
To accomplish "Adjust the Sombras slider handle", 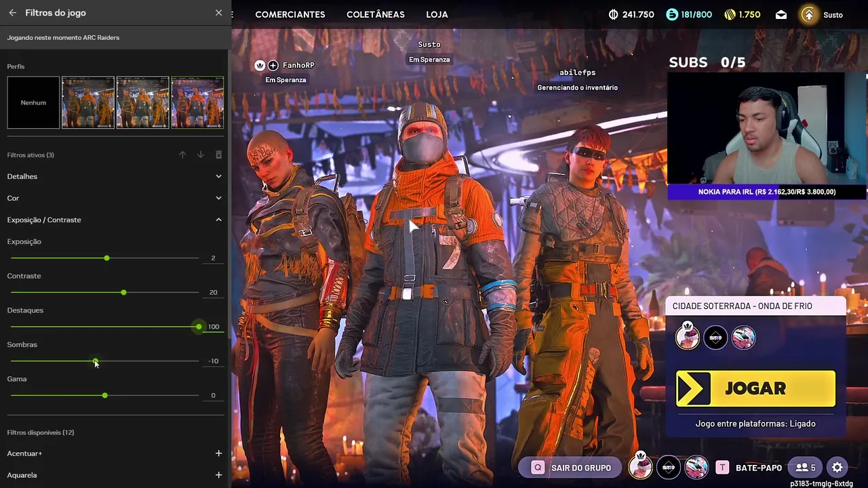I will (x=96, y=361).
